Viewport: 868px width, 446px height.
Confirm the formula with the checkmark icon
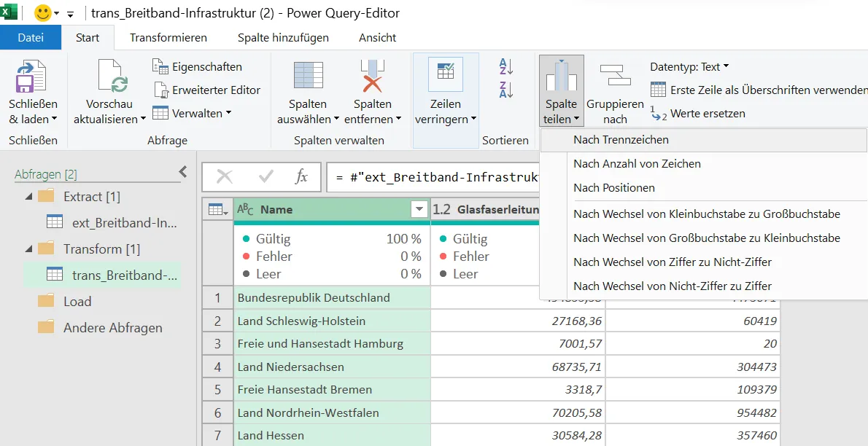point(266,176)
